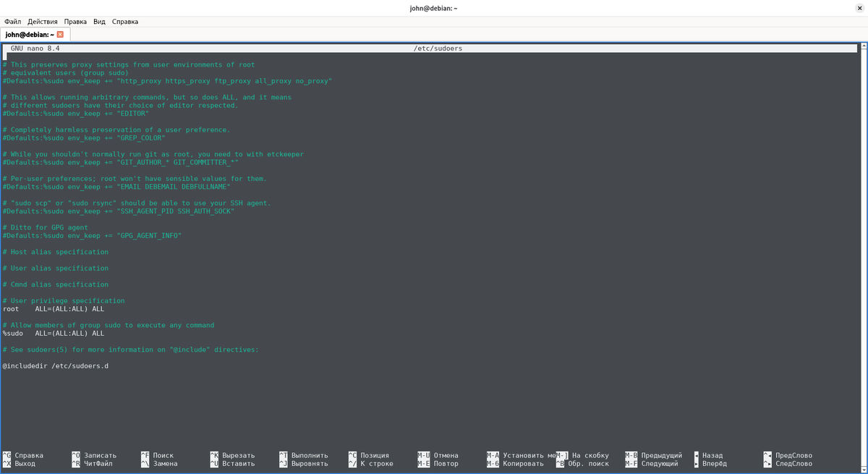This screenshot has width=868, height=474.
Task: Click the ^K Вырезать shortcut label
Action: [232, 455]
